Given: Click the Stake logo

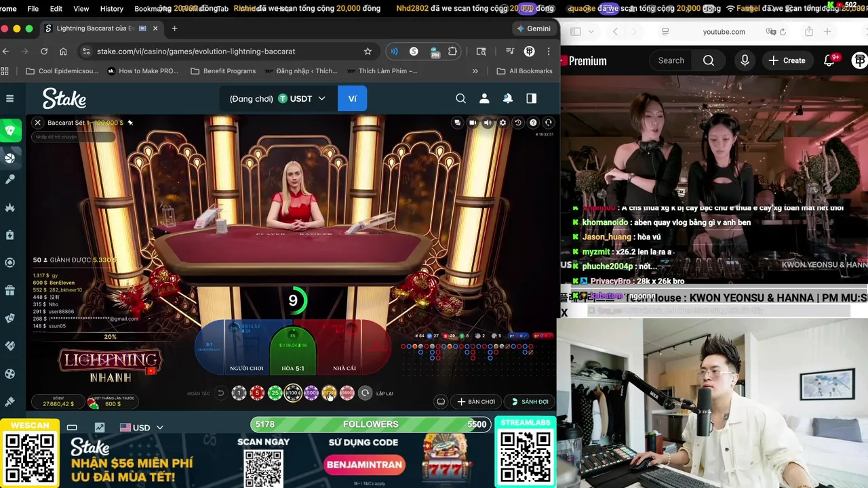Looking at the screenshot, I should tap(64, 98).
